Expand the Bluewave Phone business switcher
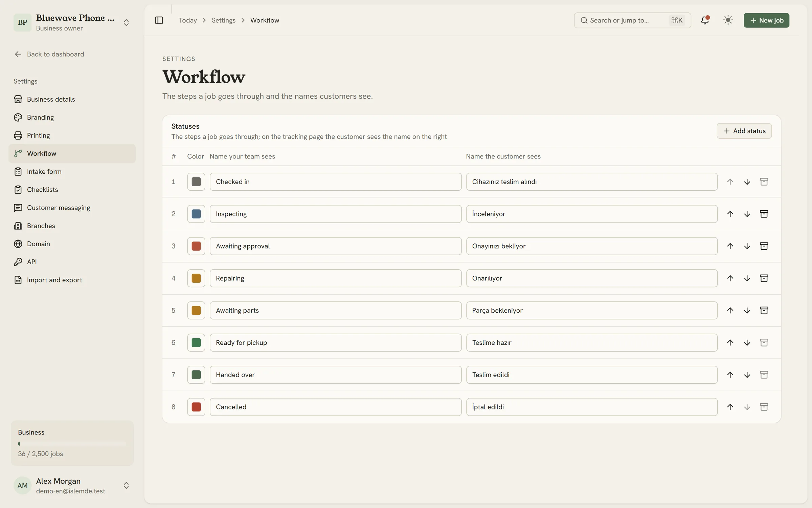812x508 pixels. pos(126,23)
